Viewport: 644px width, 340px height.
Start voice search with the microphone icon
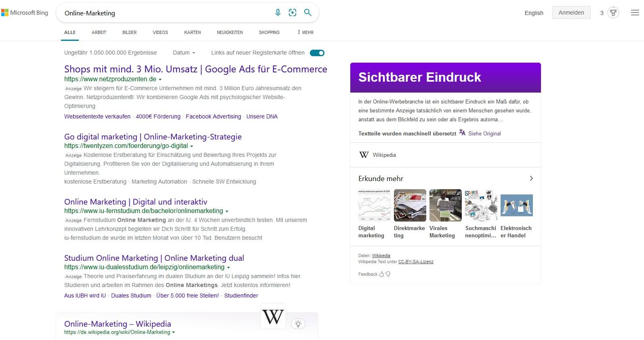pyautogui.click(x=278, y=13)
